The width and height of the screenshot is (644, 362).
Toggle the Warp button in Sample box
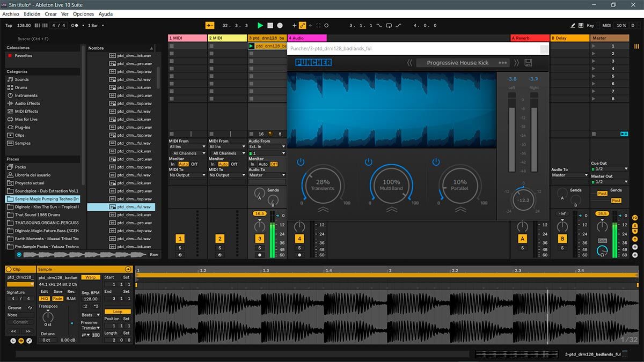91,277
